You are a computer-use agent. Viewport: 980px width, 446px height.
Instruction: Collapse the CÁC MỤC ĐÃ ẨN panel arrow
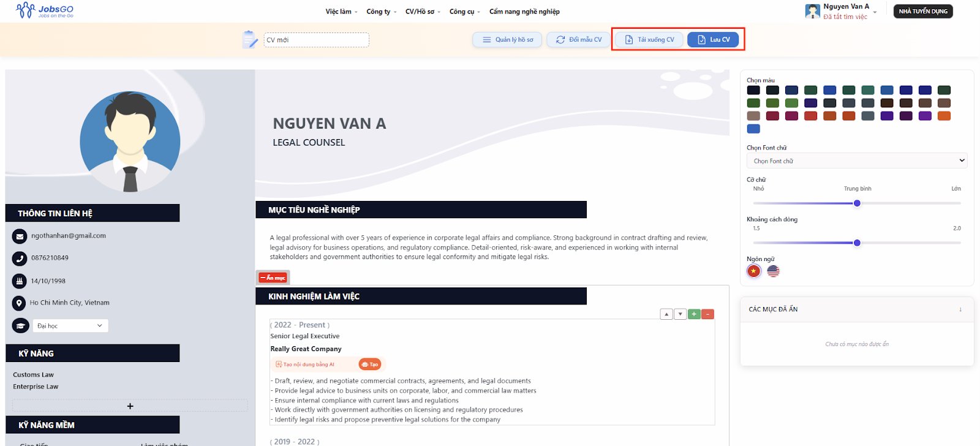pyautogui.click(x=960, y=309)
